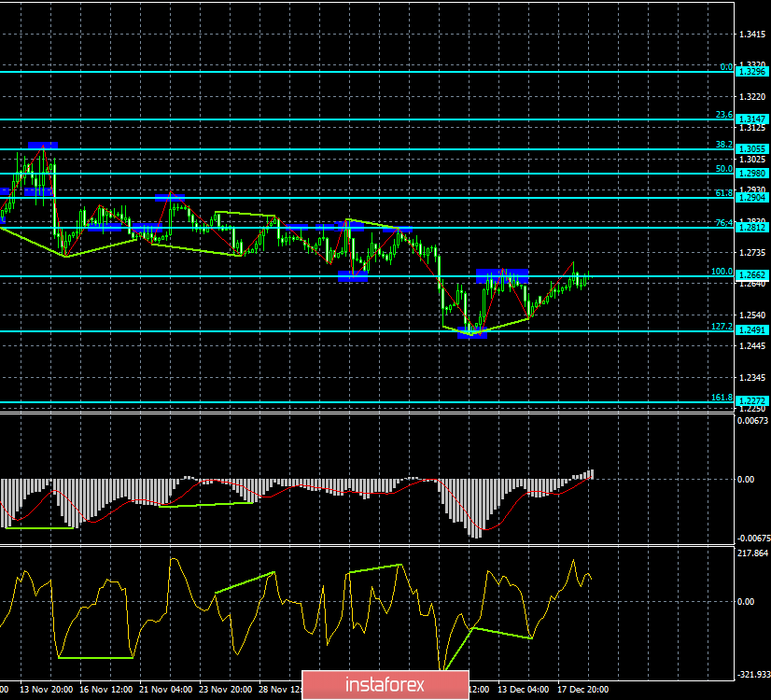This screenshot has width=771, height=700.
Task: Click the -321.933 oscillator scale value
Action: (x=753, y=675)
